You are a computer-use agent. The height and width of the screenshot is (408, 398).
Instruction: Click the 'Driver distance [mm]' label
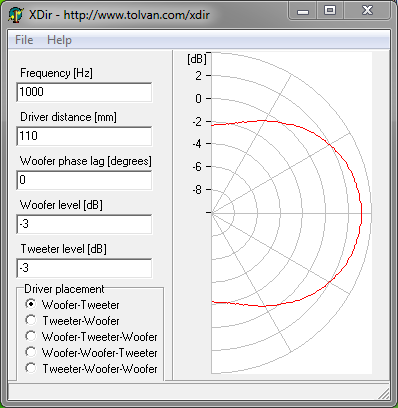[68, 117]
